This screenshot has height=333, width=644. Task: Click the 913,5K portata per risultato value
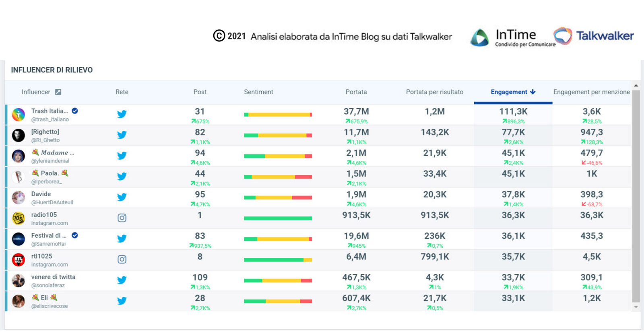pyautogui.click(x=435, y=215)
